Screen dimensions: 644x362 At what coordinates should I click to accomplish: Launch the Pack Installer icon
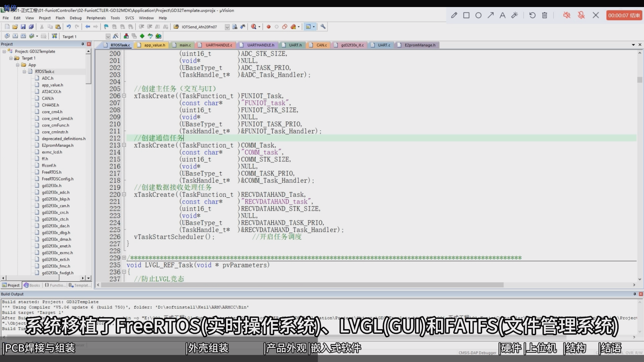pos(158,36)
